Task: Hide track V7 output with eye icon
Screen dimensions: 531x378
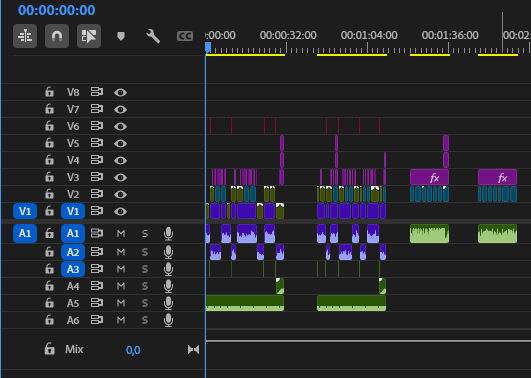Action: coord(120,109)
